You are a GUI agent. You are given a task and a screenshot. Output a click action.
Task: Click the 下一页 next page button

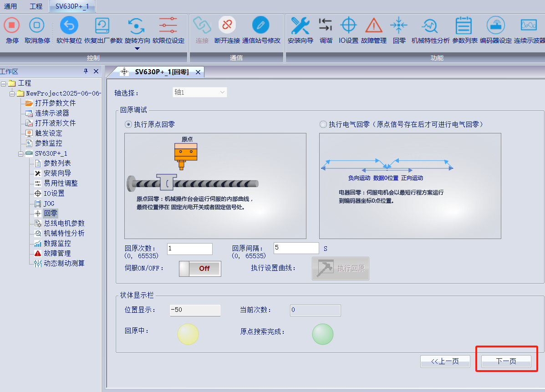pos(506,361)
